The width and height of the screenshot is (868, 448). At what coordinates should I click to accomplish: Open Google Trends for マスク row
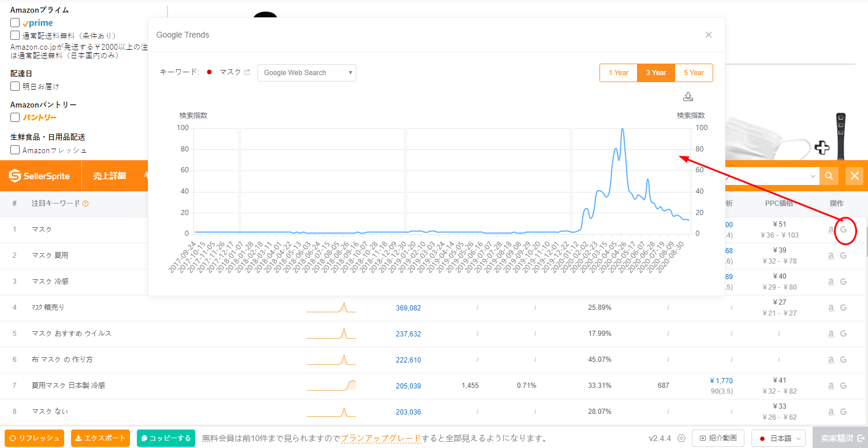point(843,229)
